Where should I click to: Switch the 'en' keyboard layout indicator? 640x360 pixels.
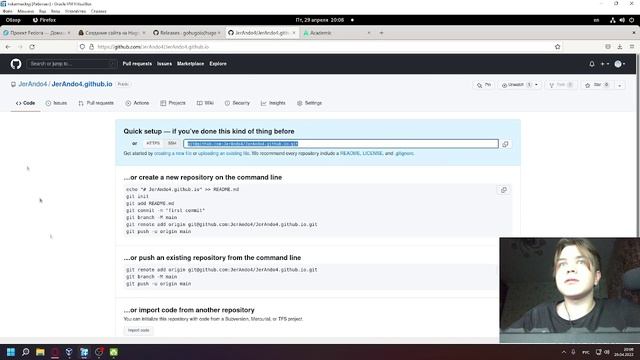[x=596, y=20]
